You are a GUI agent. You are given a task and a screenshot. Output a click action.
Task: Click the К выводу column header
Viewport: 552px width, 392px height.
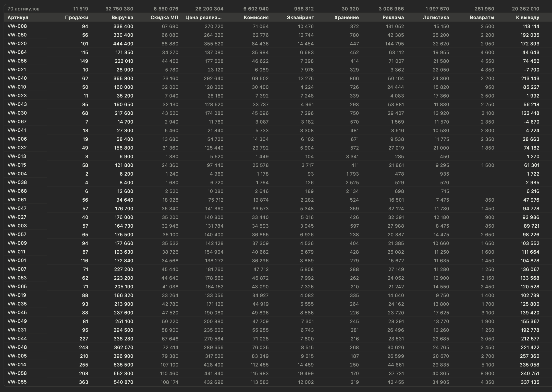(x=528, y=18)
